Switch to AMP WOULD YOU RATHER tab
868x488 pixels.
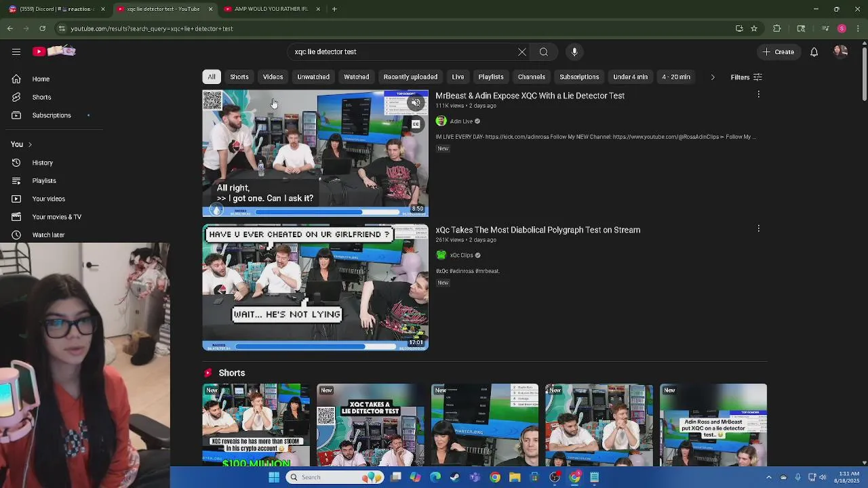pyautogui.click(x=271, y=9)
